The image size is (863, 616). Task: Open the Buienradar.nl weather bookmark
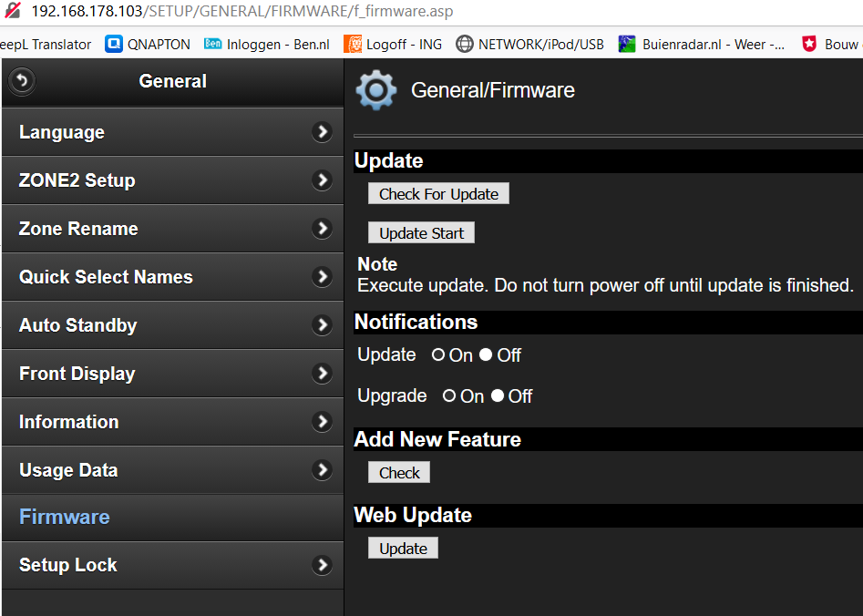click(702, 44)
